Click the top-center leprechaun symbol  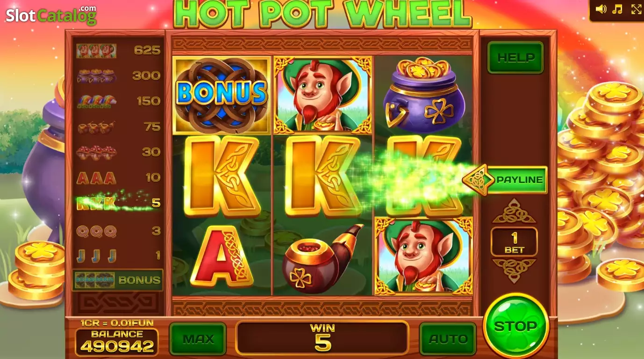[323, 95]
